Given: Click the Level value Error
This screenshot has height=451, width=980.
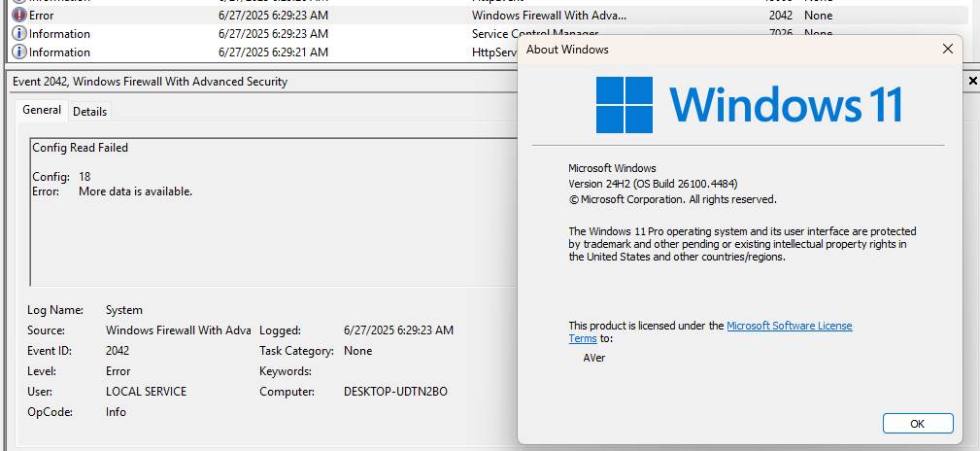Looking at the screenshot, I should pyautogui.click(x=118, y=371).
